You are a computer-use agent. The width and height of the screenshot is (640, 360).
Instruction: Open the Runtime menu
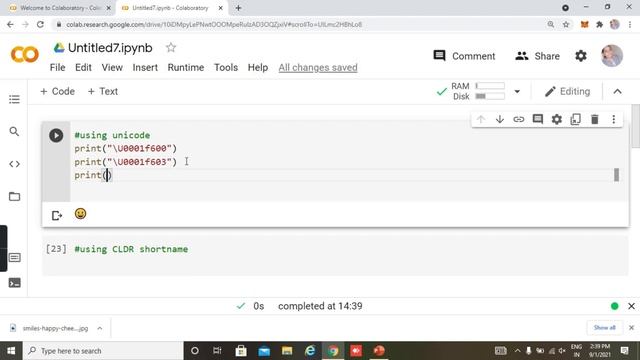point(186,67)
